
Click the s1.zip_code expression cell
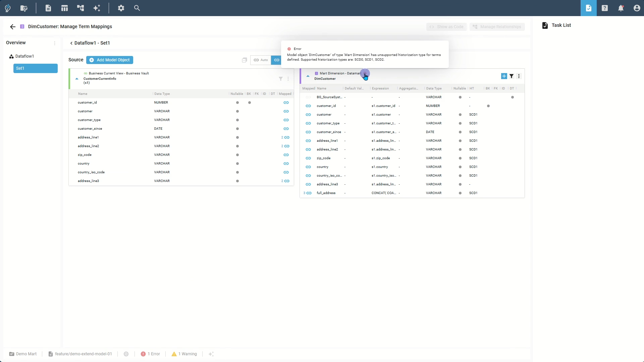(x=381, y=158)
